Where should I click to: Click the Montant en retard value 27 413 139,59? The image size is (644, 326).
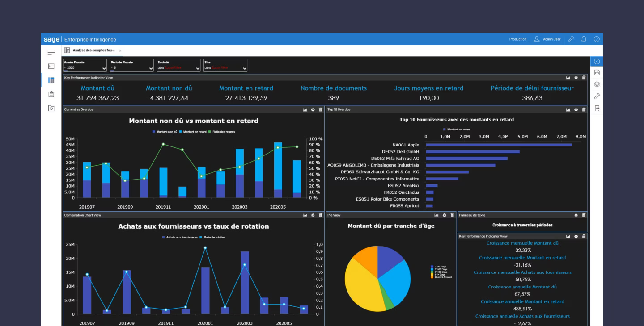click(246, 98)
